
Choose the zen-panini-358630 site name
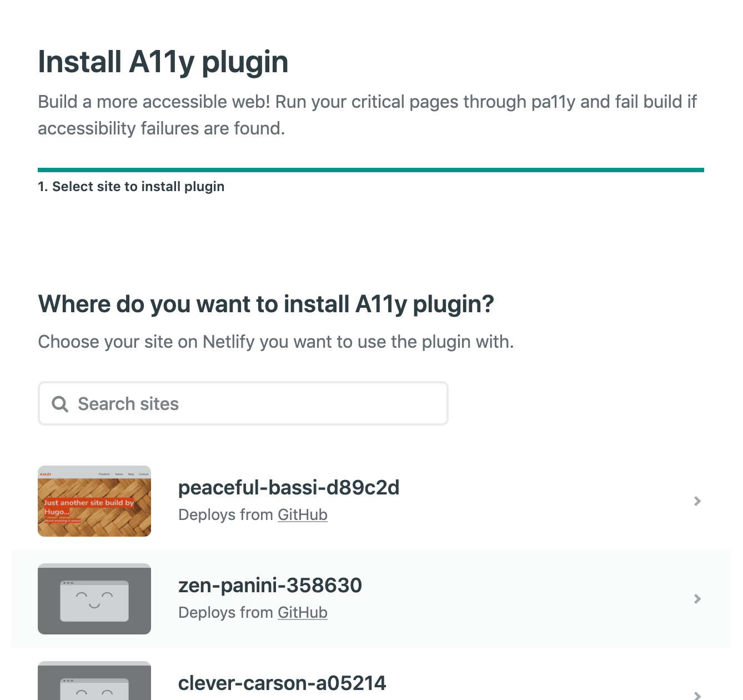click(270, 586)
